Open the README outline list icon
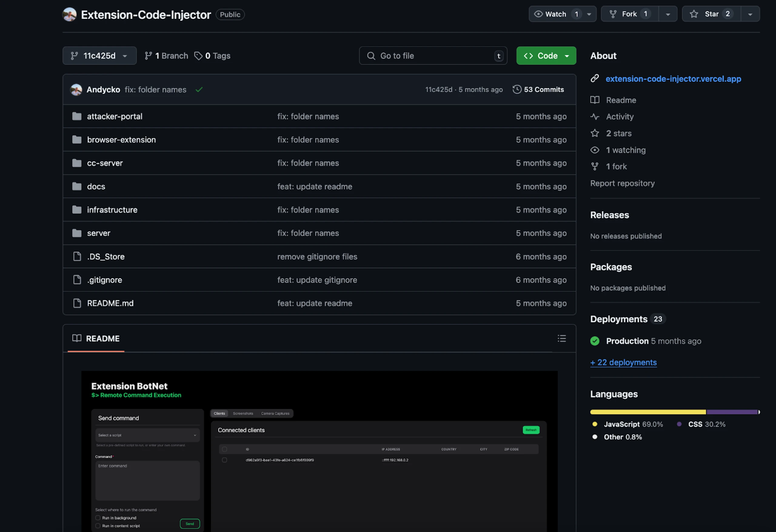The image size is (776, 532). point(562,339)
